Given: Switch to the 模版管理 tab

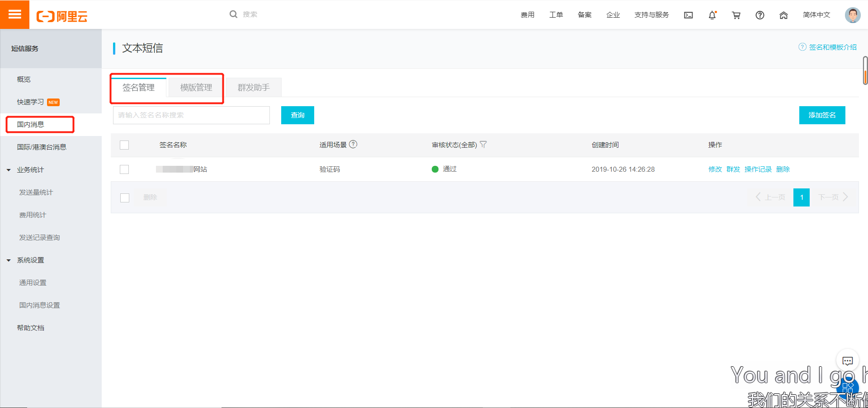Looking at the screenshot, I should coord(196,87).
